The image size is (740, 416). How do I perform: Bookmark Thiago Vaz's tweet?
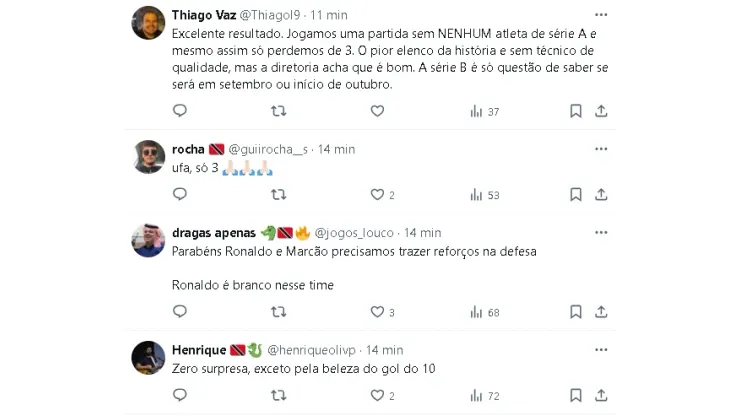(x=576, y=111)
